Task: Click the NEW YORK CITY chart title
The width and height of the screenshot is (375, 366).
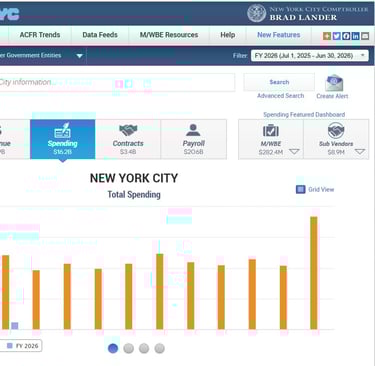Action: tap(134, 178)
